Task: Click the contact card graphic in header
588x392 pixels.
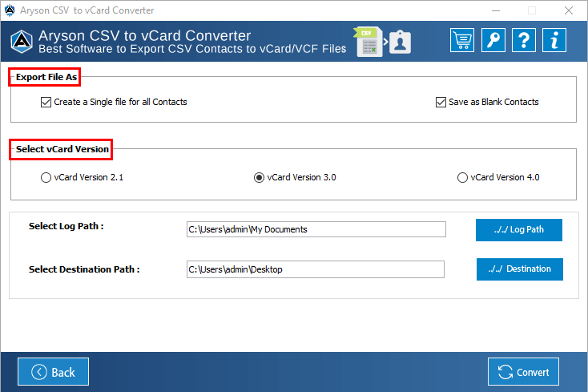Action: [x=400, y=42]
